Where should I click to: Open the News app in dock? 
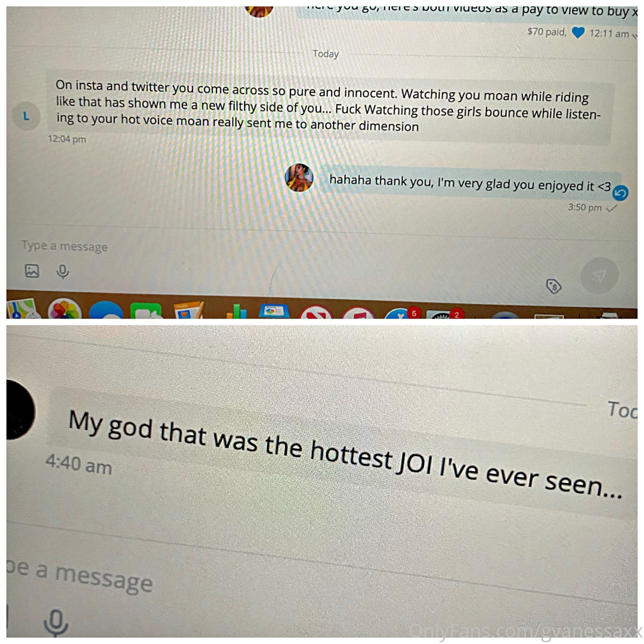point(315,312)
